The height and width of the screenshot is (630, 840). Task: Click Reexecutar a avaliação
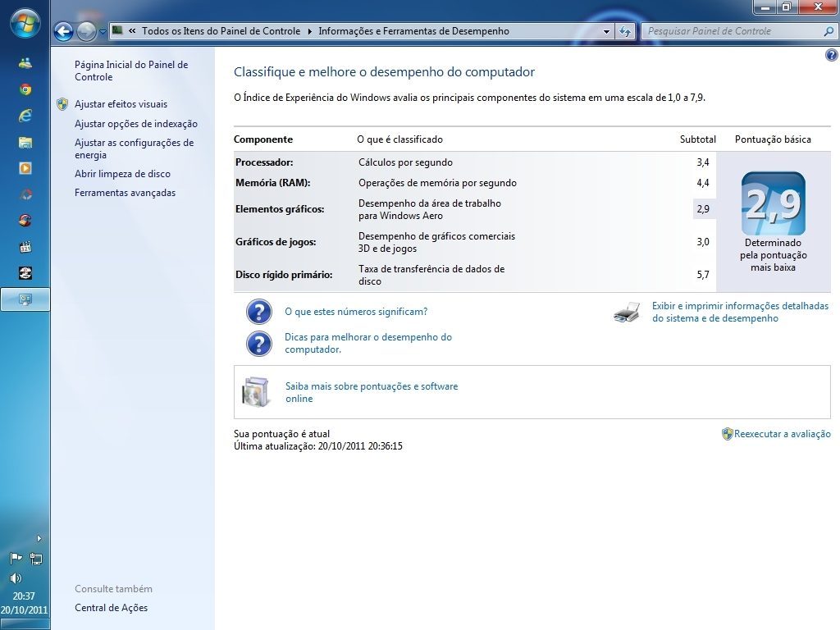point(782,434)
